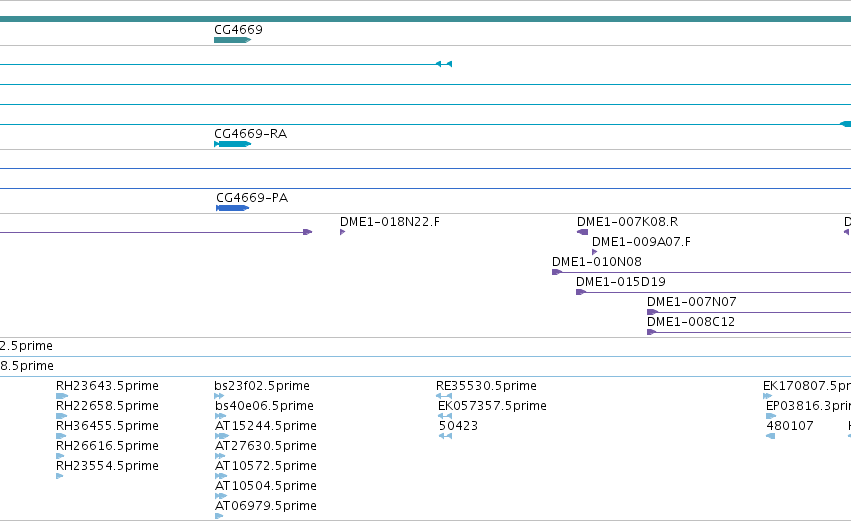This screenshot has height=521, width=851.
Task: Click the teal CG4669 gene arrow glyph
Action: pyautogui.click(x=232, y=40)
